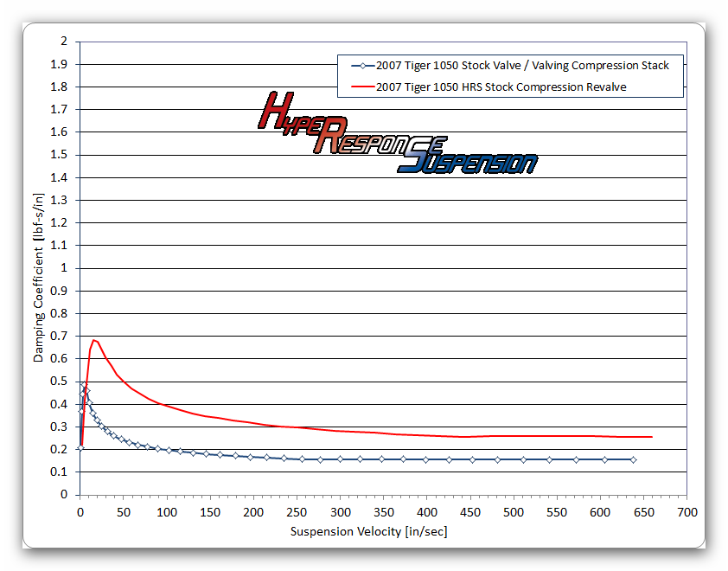
Task: Click the peak of the red HRS curve
Action: (x=94, y=341)
